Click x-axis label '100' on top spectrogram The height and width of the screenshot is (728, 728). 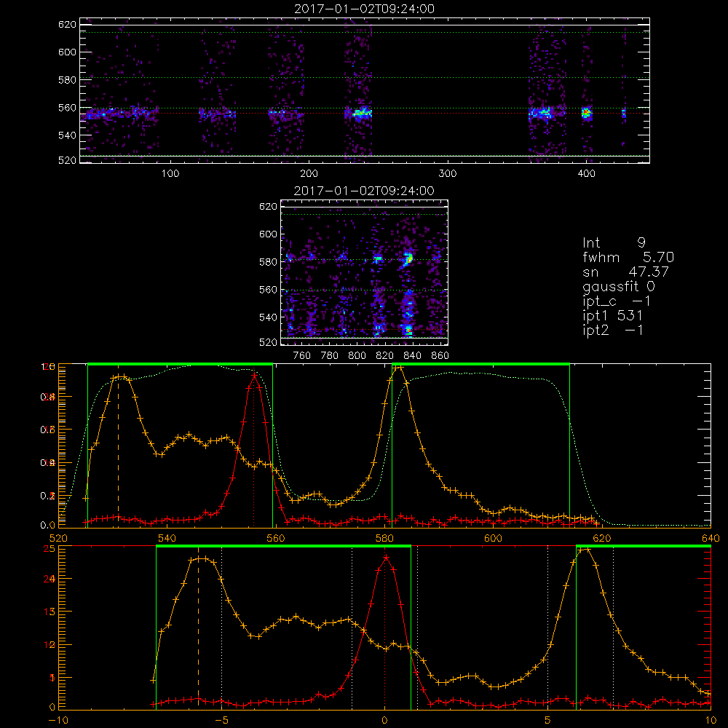(170, 174)
